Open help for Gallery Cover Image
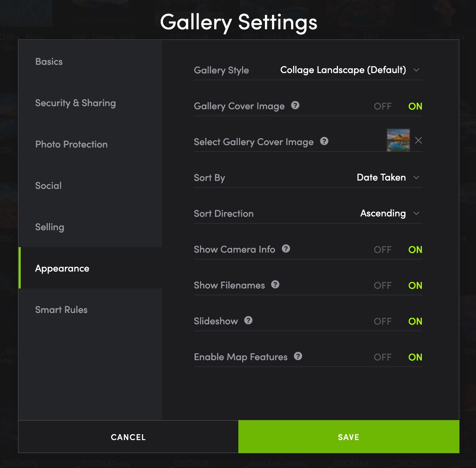 (x=295, y=105)
